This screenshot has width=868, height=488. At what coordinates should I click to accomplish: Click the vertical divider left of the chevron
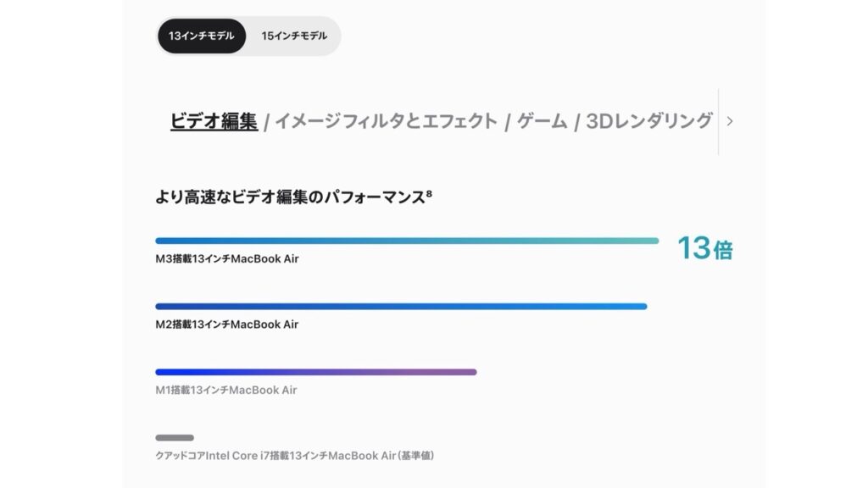718,121
